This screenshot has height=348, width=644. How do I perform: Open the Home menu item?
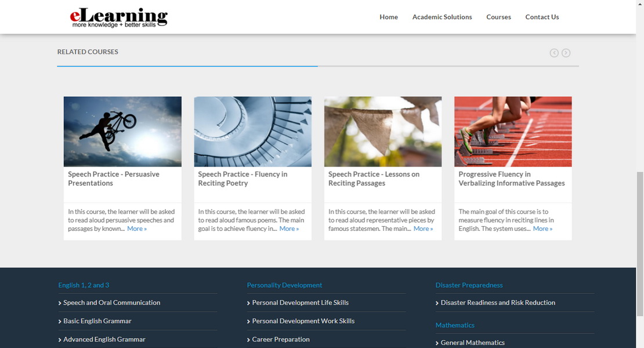click(x=388, y=17)
